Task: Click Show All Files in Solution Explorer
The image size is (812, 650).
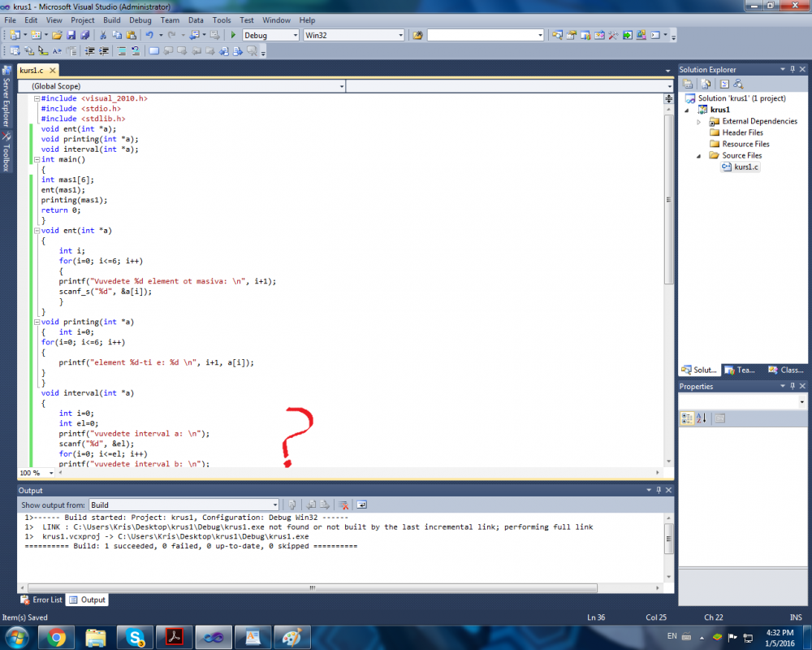Action: click(x=706, y=84)
